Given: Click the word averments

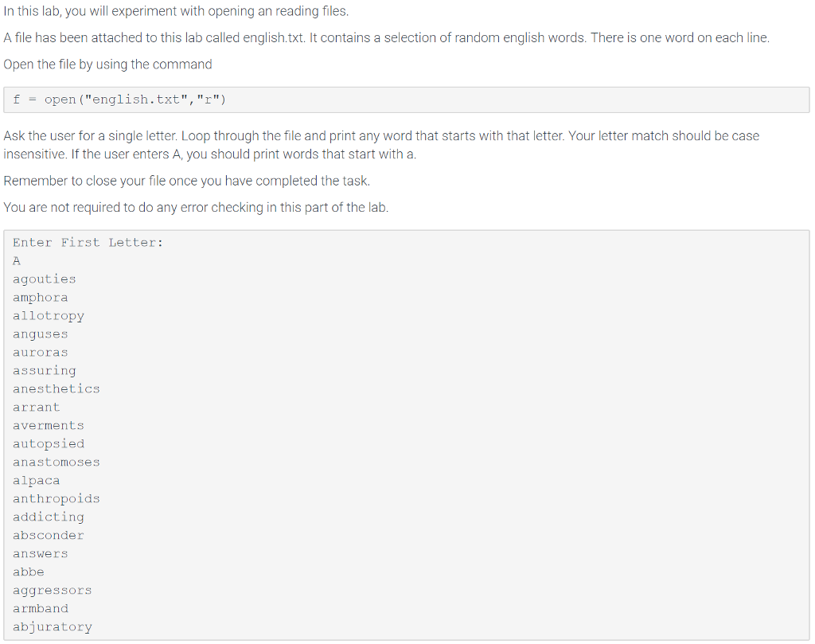Looking at the screenshot, I should pos(49,426).
